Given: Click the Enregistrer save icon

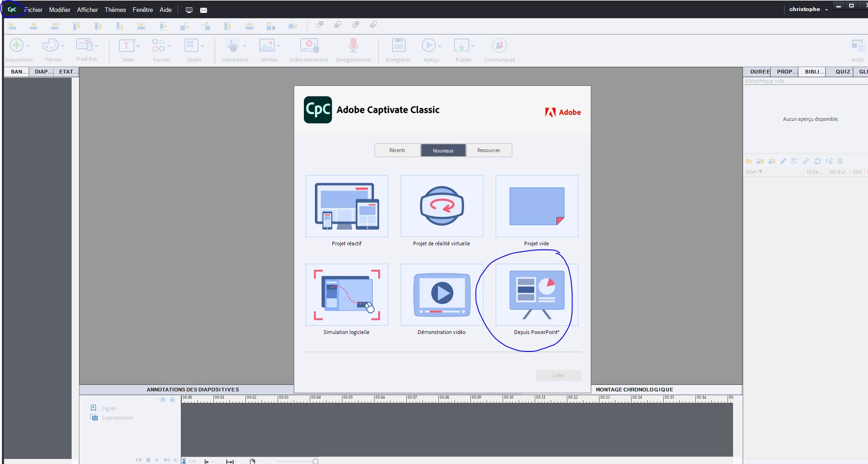Looking at the screenshot, I should (398, 45).
